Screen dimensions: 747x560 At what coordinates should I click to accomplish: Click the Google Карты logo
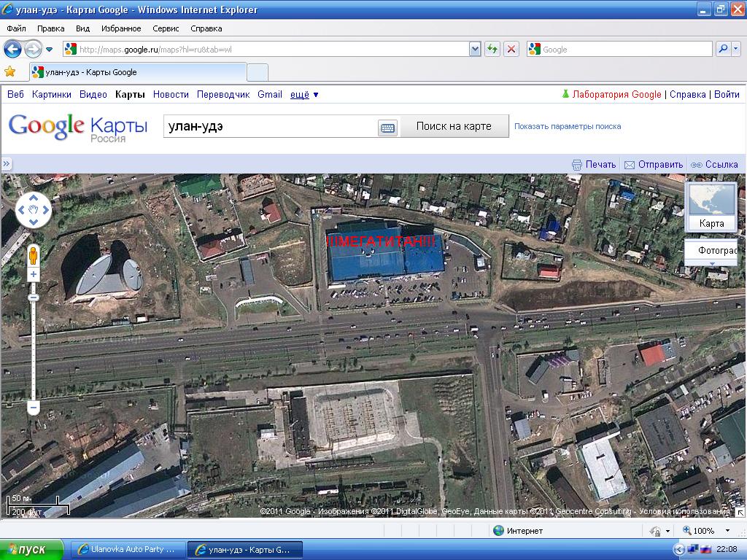pyautogui.click(x=78, y=128)
